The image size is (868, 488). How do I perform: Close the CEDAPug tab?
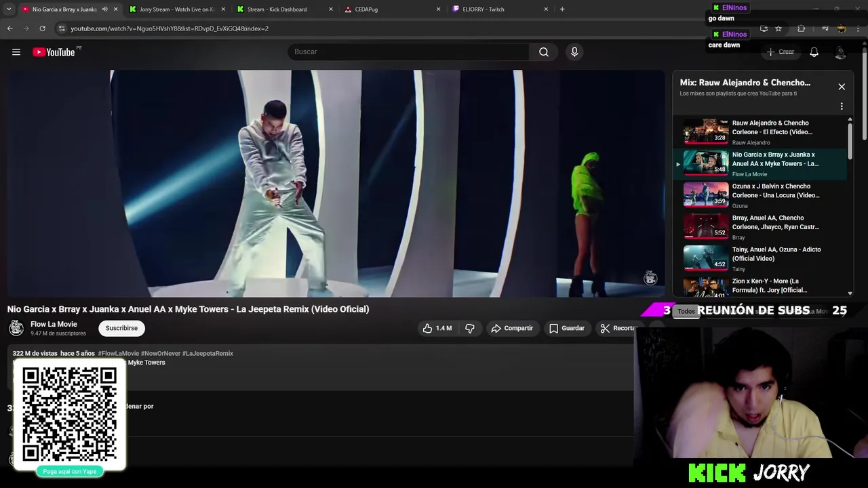coord(438,9)
